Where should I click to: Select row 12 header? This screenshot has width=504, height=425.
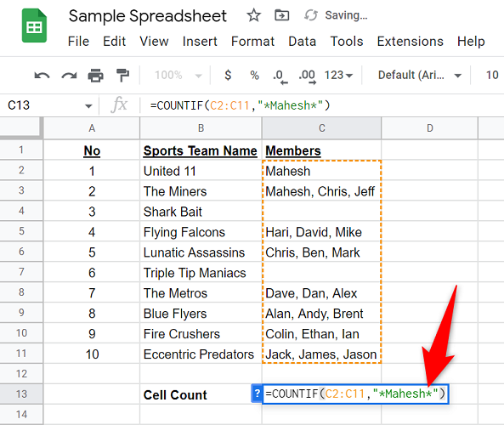21,373
